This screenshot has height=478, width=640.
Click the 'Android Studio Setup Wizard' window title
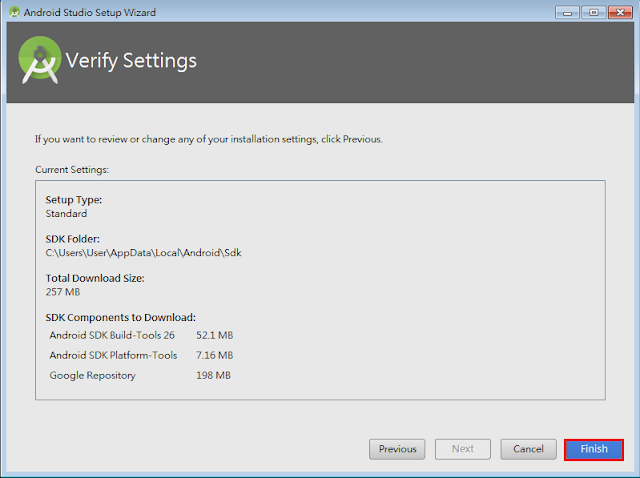(x=90, y=13)
